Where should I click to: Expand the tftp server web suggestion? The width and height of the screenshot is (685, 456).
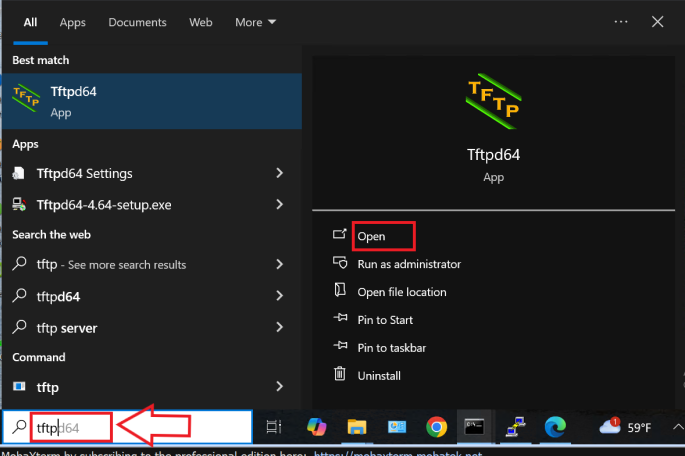279,328
